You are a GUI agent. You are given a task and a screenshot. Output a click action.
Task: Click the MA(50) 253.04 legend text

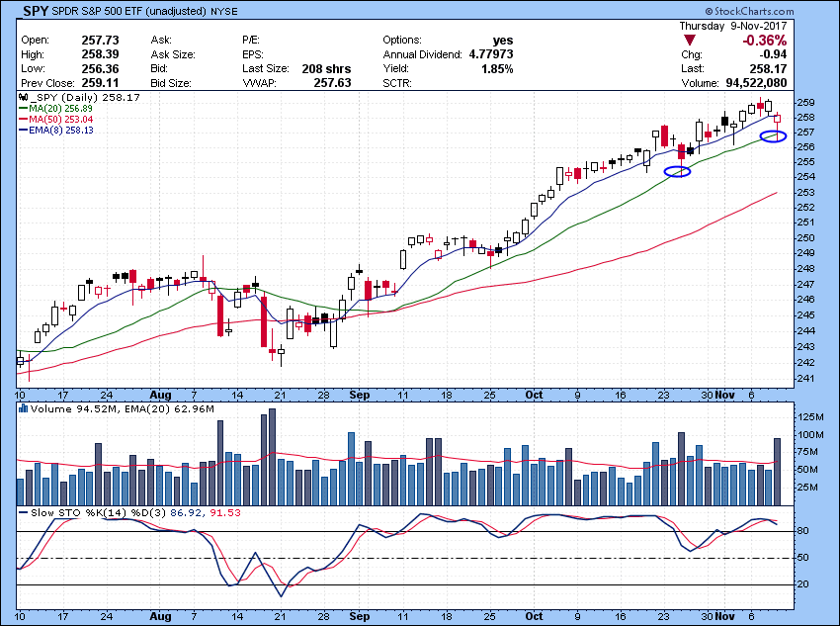point(60,119)
